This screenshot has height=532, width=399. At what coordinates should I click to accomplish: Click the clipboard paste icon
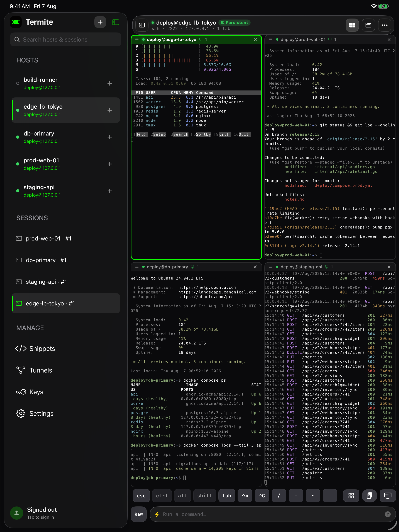coord(369,496)
